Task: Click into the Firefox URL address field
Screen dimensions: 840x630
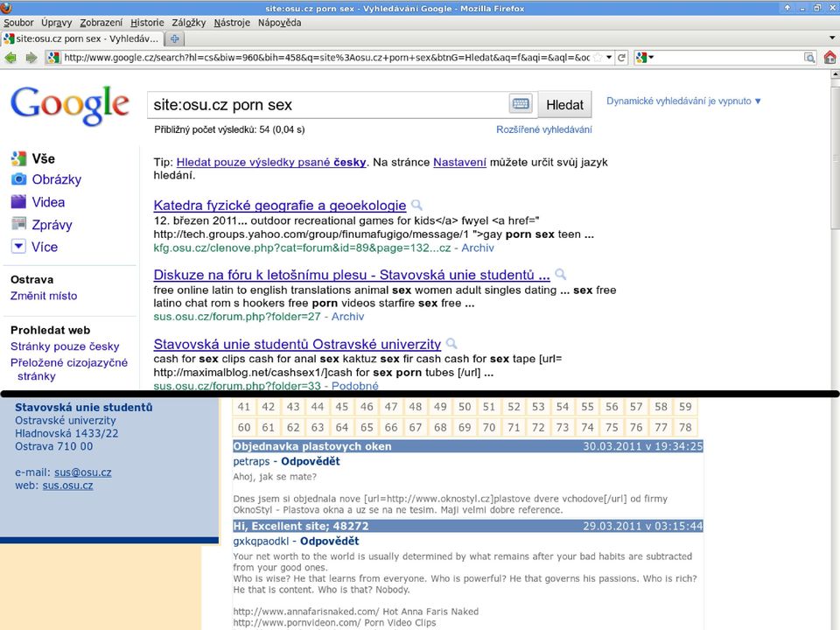Action: tap(326, 58)
